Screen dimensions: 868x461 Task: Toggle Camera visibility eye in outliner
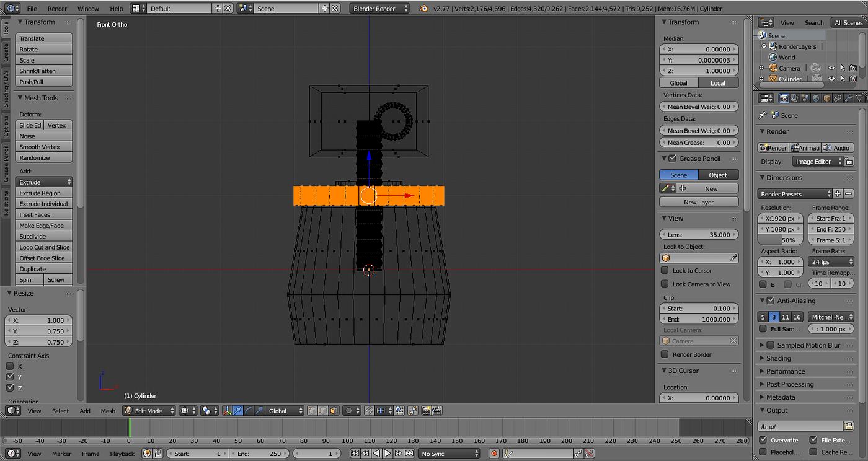coord(831,68)
